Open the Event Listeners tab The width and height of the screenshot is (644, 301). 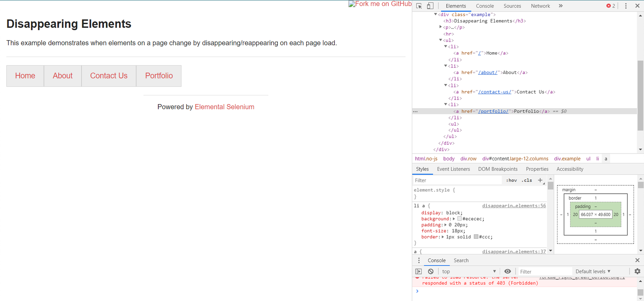point(453,169)
